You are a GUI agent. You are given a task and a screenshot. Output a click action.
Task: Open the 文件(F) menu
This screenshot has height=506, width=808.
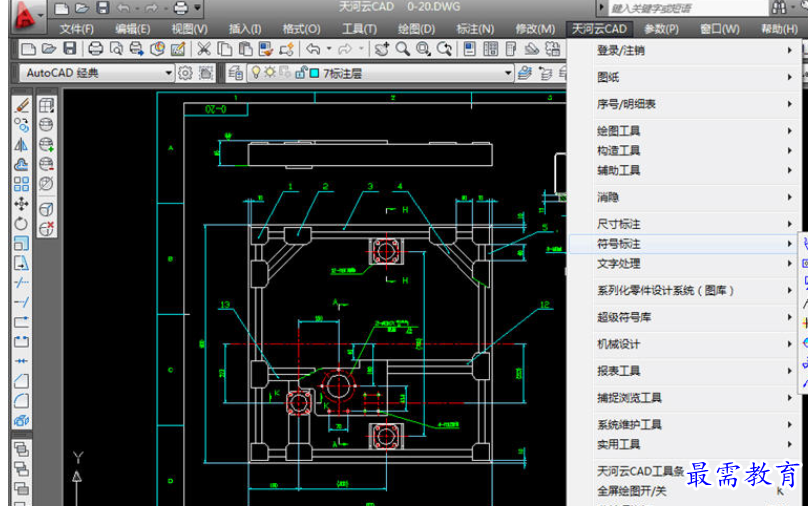click(x=76, y=29)
